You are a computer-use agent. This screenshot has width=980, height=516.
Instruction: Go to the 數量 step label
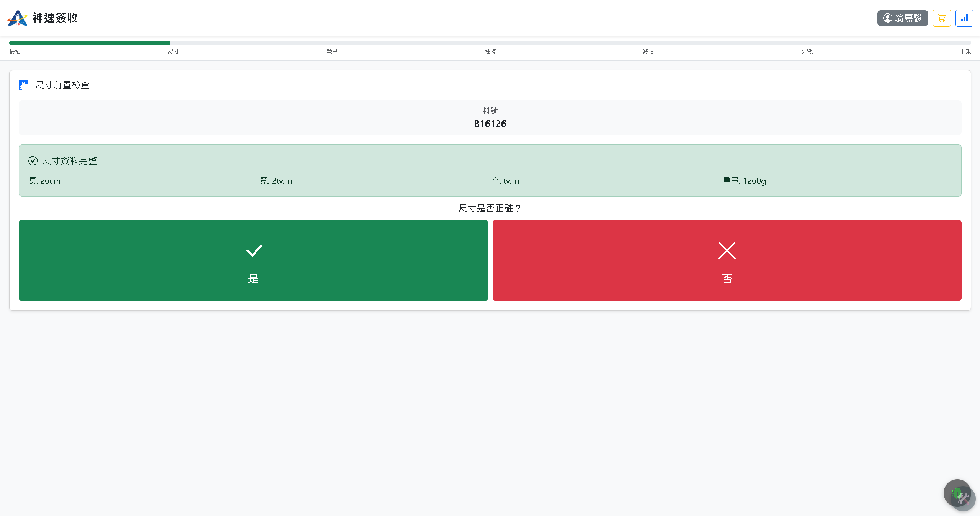(332, 51)
